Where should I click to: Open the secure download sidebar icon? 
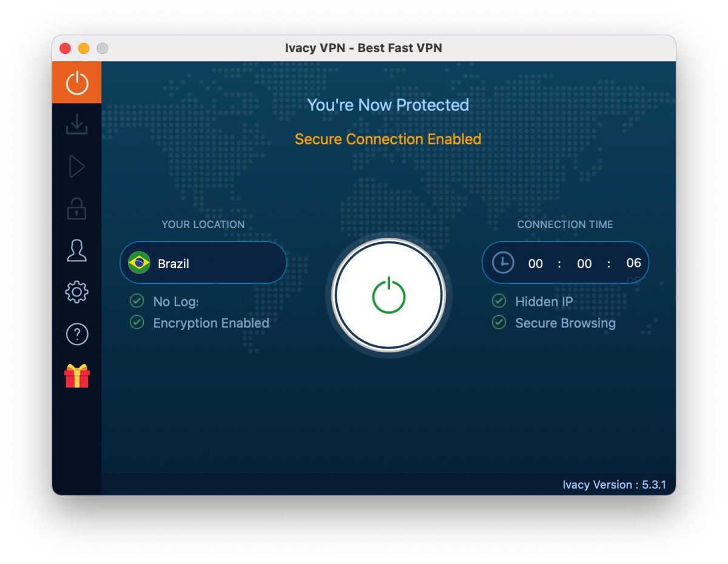76,124
